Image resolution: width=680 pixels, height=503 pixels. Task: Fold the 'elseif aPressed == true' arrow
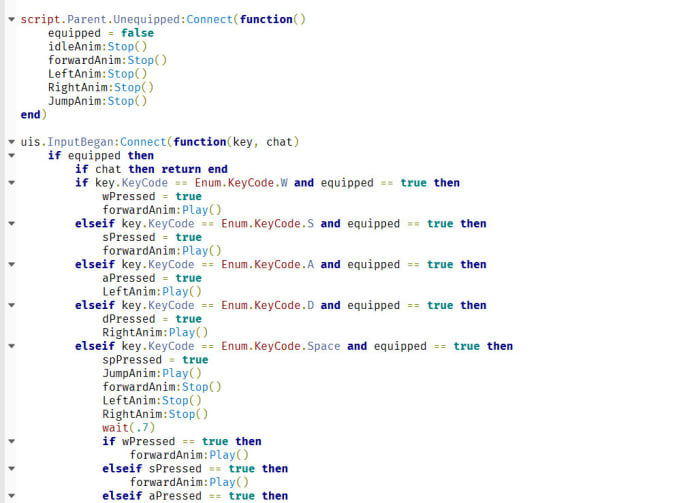pyautogui.click(x=12, y=495)
